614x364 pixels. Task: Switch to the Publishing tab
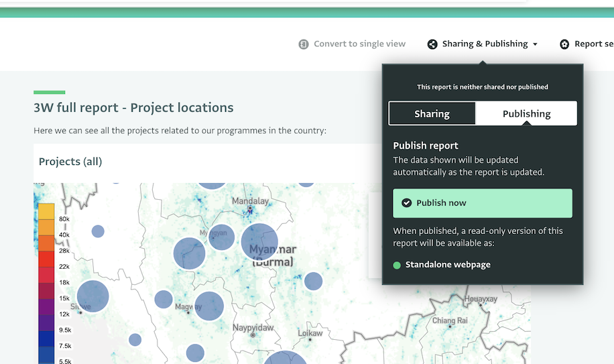(x=526, y=113)
